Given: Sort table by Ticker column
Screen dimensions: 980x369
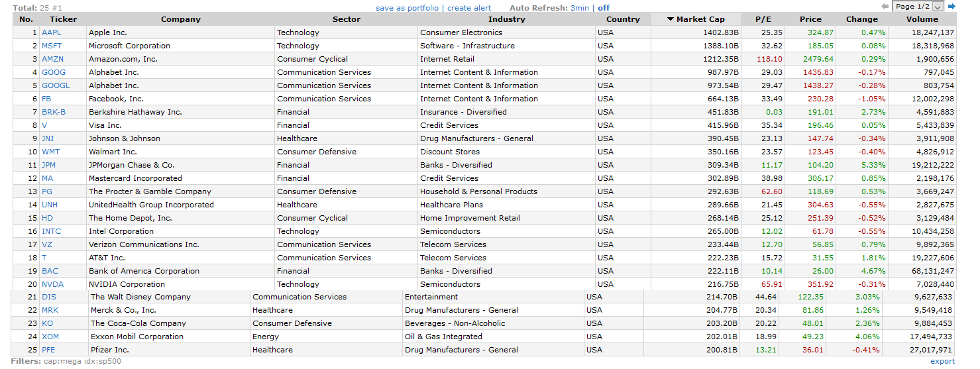Looking at the screenshot, I should click(x=63, y=19).
